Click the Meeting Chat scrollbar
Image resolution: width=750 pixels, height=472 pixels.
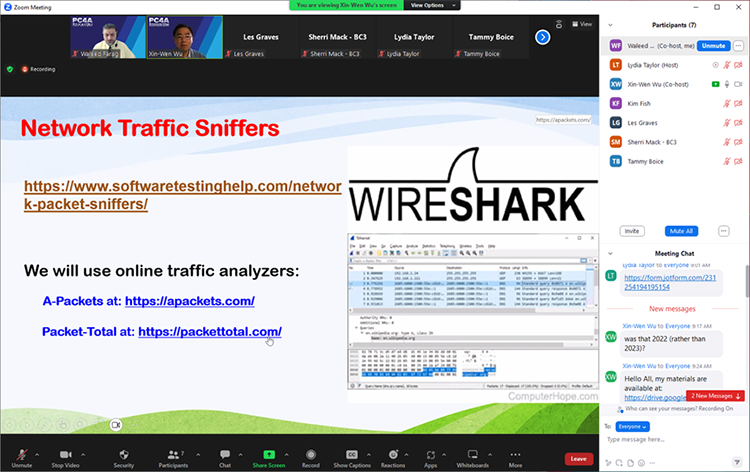pyautogui.click(x=747, y=281)
